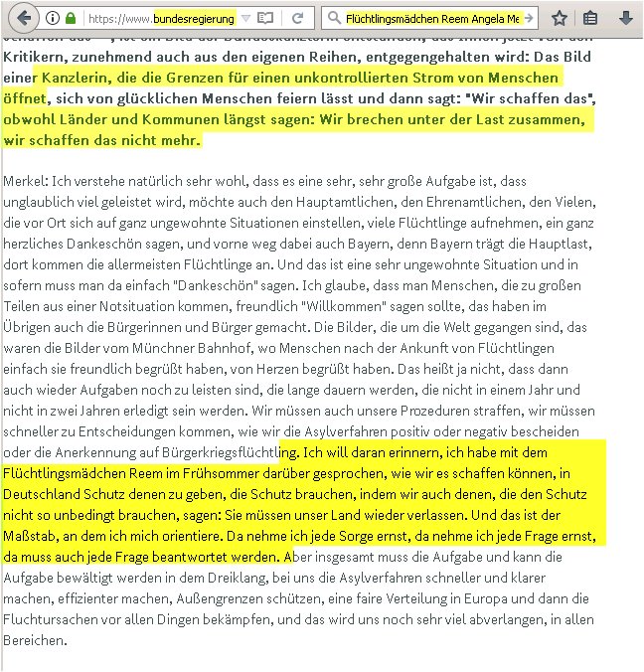This screenshot has height=672, width=644.
Task: Click the paragraph start "Merkel: Ich verstehe natürlich"
Action: point(93,181)
